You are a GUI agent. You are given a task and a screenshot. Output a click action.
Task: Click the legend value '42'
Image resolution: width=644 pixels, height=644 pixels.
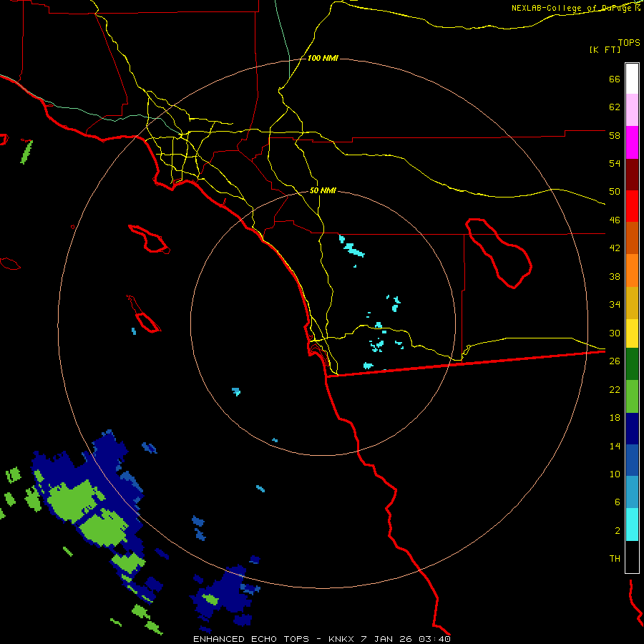[x=615, y=248]
